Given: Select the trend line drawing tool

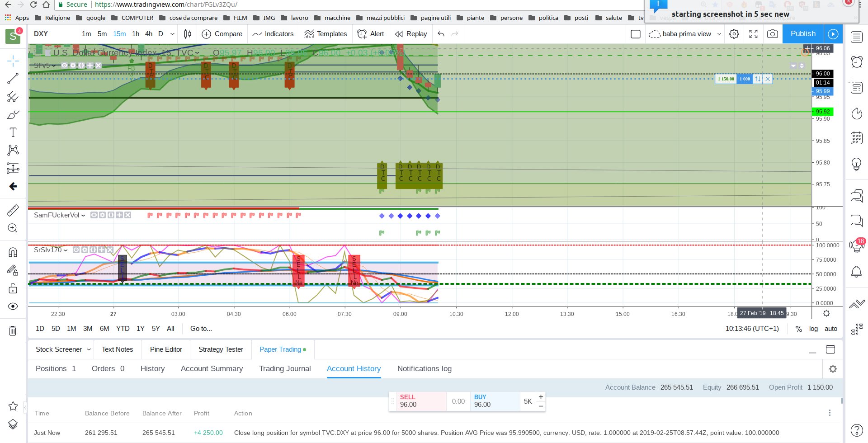Looking at the screenshot, I should 13,79.
